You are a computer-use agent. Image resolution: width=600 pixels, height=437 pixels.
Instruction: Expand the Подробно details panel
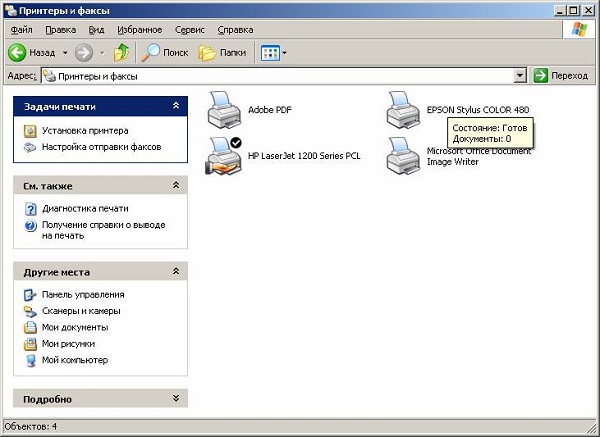176,399
